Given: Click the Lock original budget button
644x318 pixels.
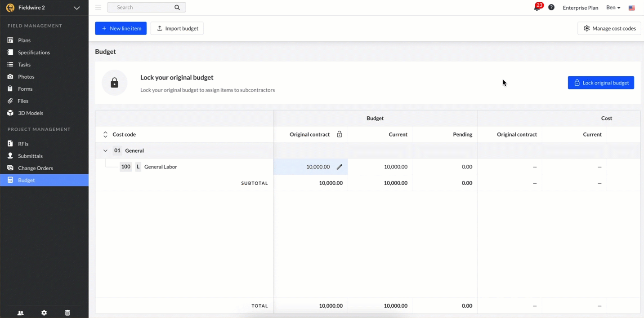Looking at the screenshot, I should 601,83.
